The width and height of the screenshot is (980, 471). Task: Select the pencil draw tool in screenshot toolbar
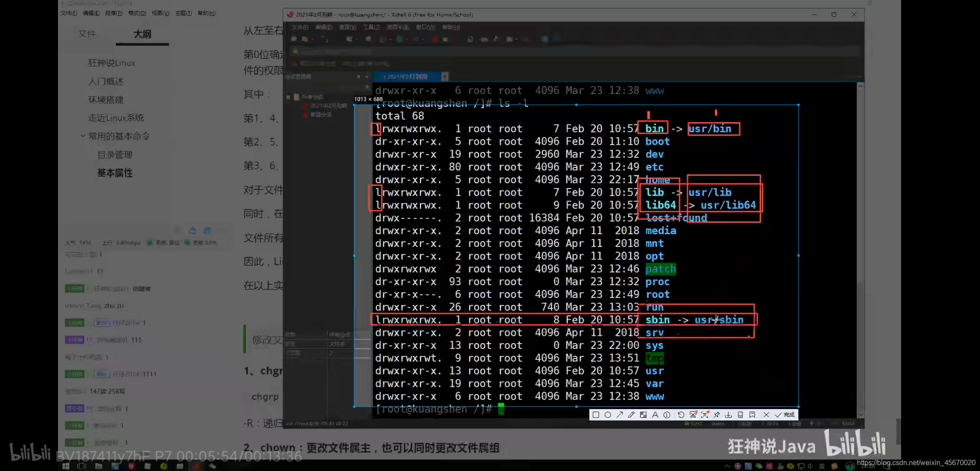(631, 415)
